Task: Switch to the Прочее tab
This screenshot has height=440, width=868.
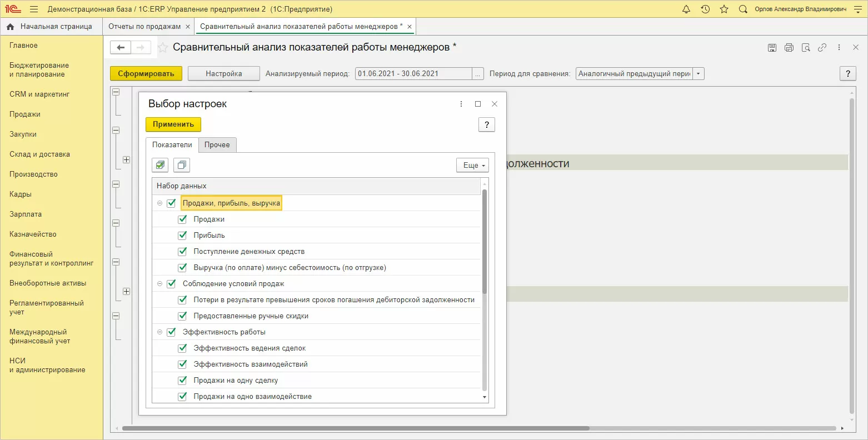Action: coord(217,145)
